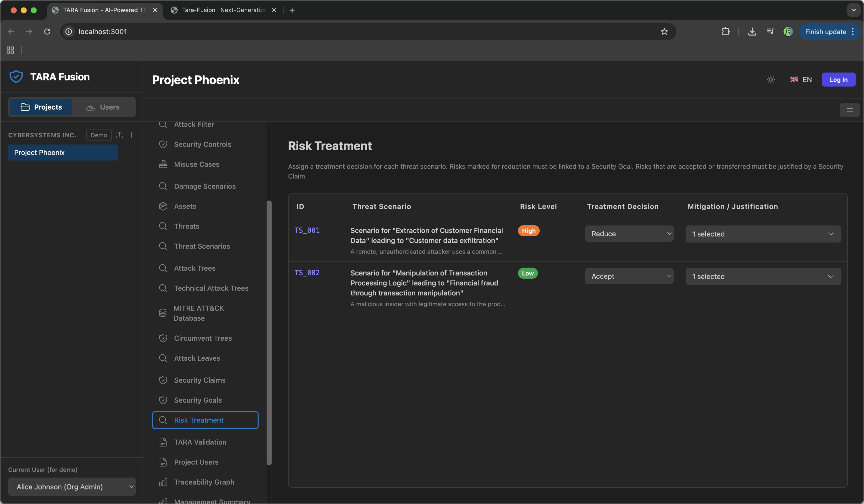The image size is (864, 504).
Task: Open threat scenario TS_001 link
Action: click(x=307, y=230)
